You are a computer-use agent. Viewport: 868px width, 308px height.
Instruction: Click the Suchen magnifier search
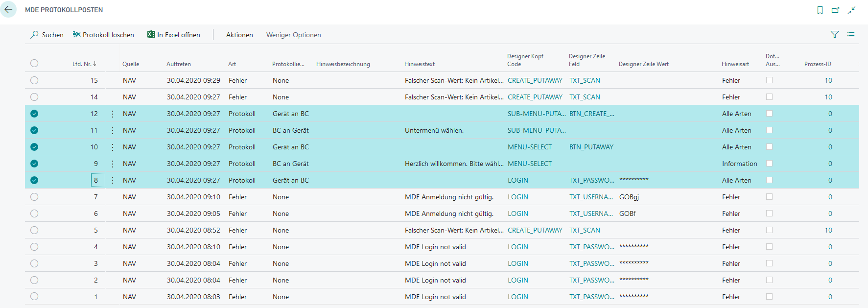pos(47,35)
